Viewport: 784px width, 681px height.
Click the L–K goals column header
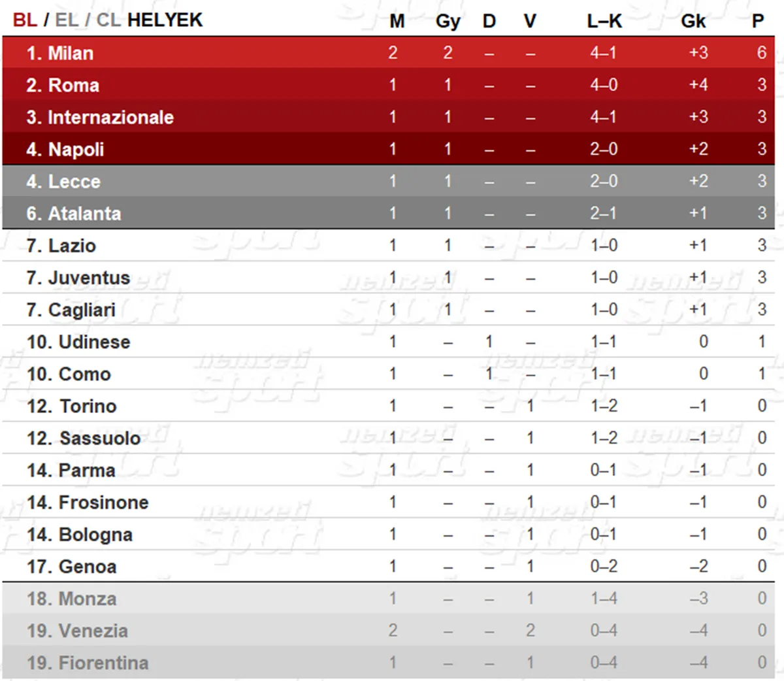[x=604, y=22]
